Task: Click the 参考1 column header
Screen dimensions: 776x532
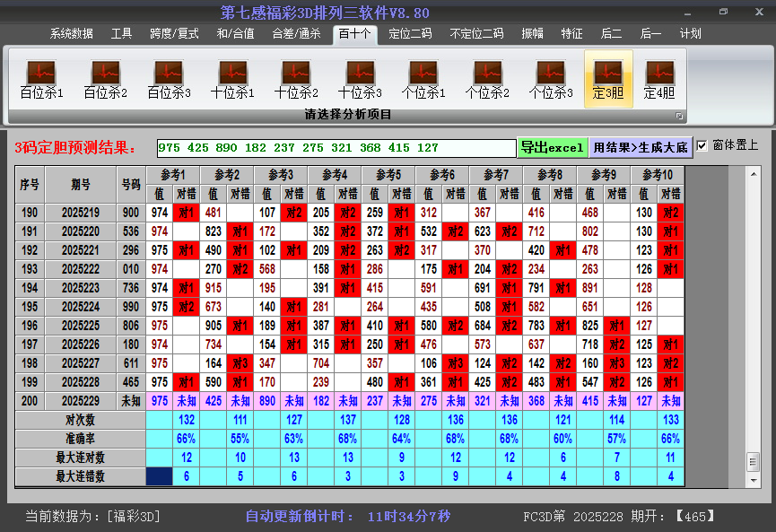Action: coord(172,174)
